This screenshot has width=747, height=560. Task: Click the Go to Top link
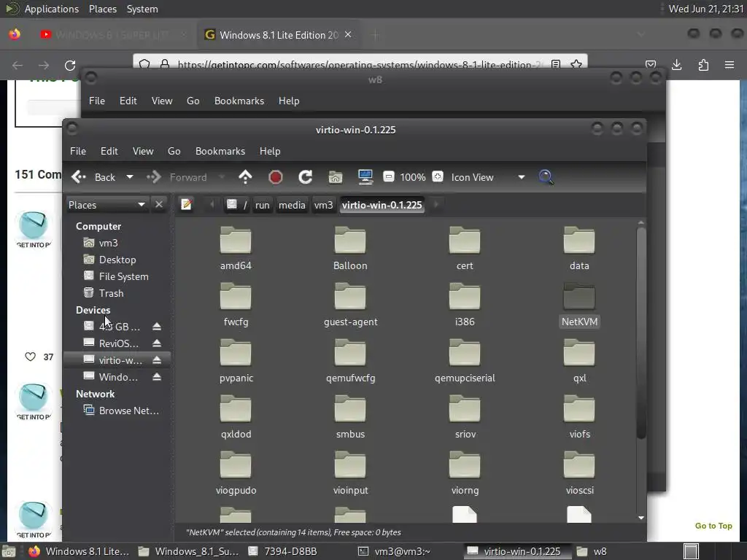coord(713,526)
